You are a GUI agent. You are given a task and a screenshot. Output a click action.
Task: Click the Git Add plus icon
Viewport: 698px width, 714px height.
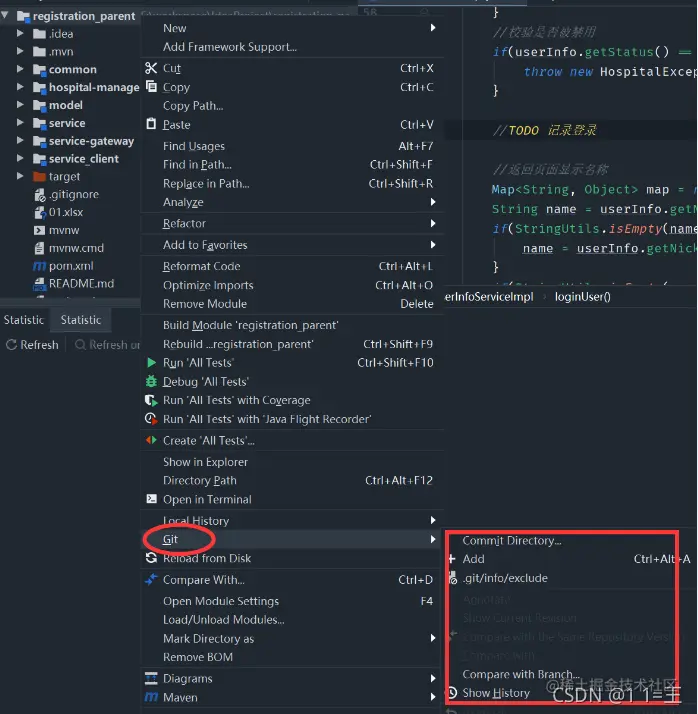click(452, 559)
